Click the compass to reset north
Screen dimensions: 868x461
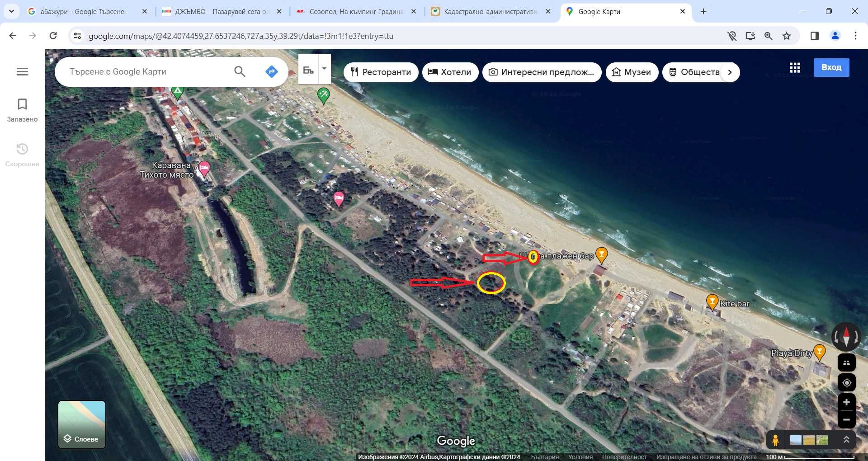846,337
